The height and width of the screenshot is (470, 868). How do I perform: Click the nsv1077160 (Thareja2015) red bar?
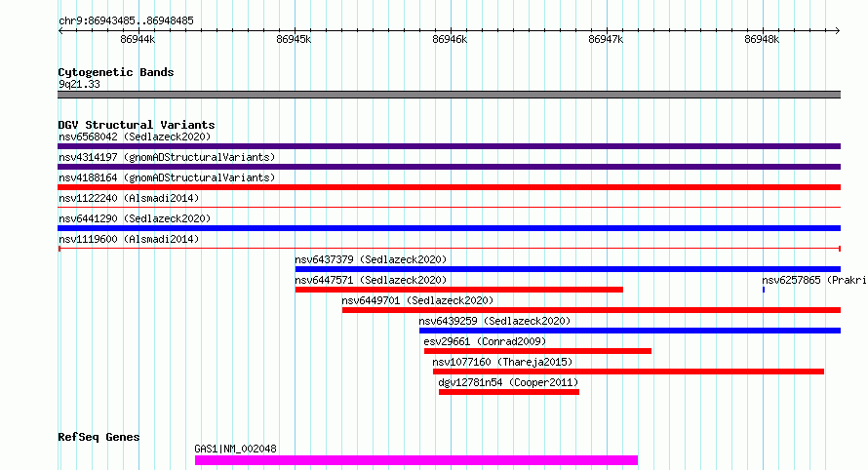click(628, 372)
